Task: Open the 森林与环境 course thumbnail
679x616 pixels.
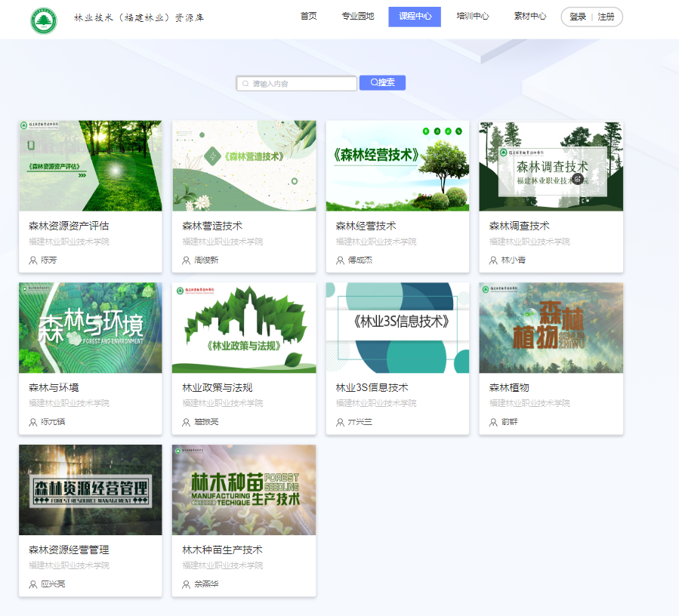Action: tap(90, 327)
